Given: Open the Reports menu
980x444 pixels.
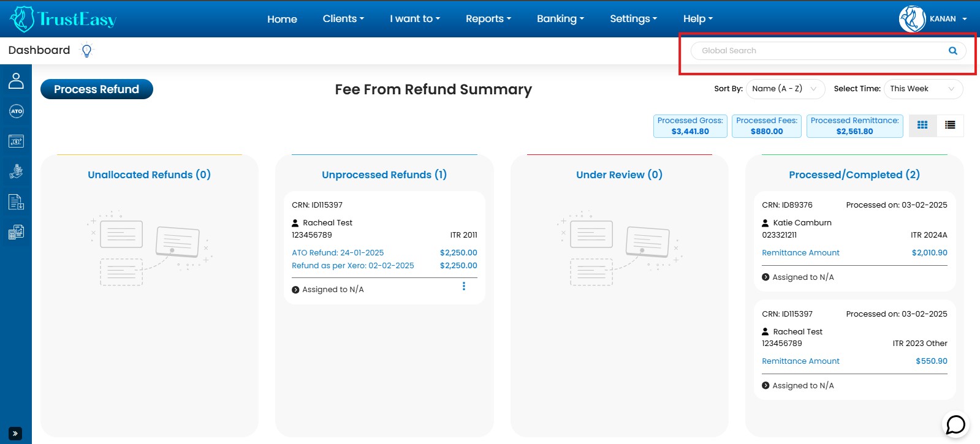Looking at the screenshot, I should pos(488,19).
